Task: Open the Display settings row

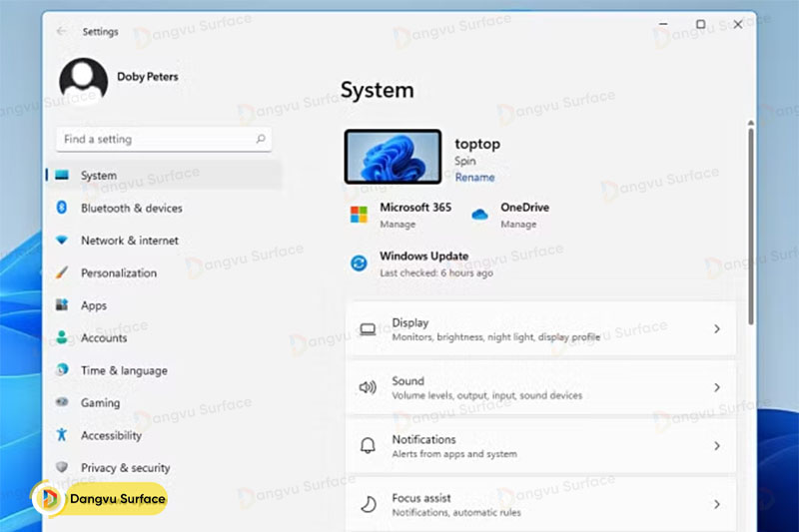Action: pos(541,329)
